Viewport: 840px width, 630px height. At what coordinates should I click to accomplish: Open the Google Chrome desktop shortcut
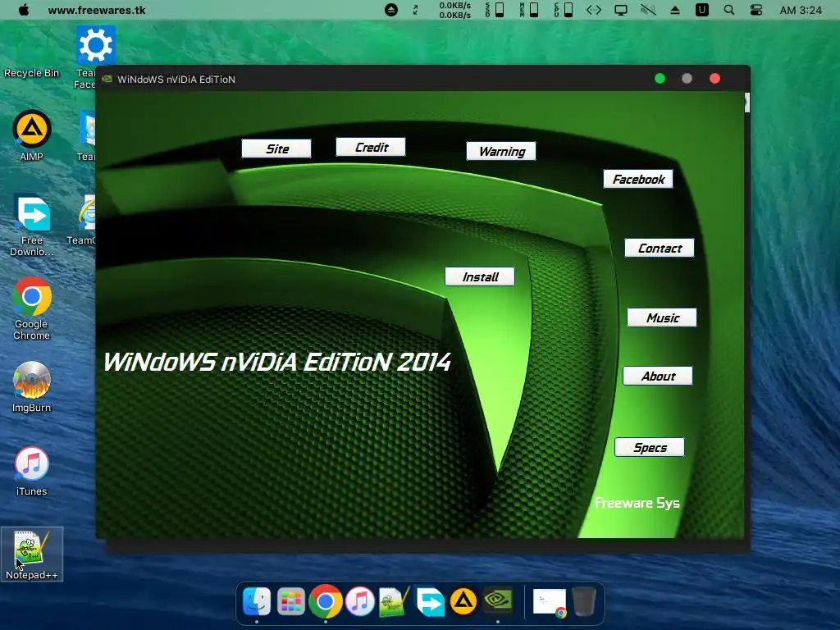click(x=32, y=308)
